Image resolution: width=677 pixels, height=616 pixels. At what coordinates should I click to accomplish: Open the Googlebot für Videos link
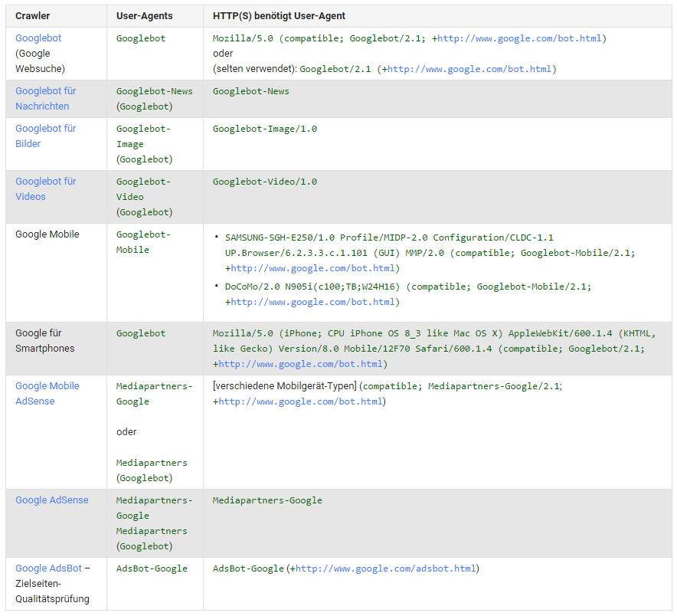click(46, 188)
